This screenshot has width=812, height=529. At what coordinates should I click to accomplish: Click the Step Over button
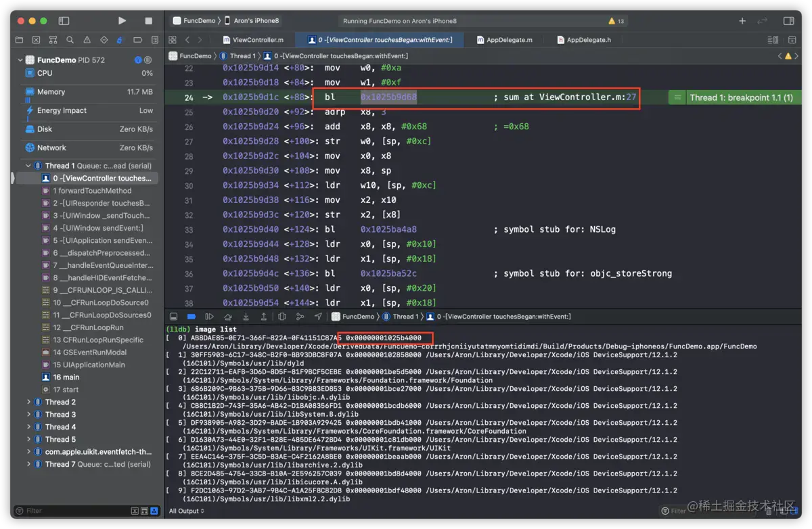pyautogui.click(x=228, y=317)
